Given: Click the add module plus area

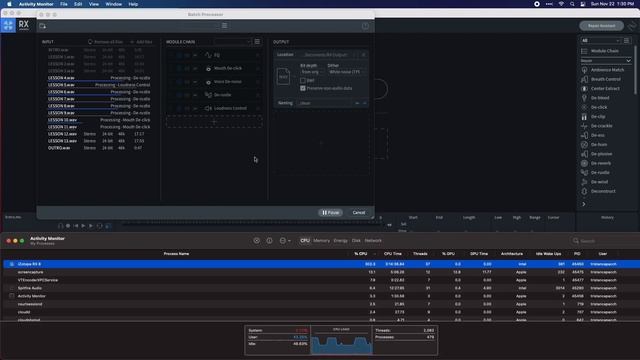Looking at the screenshot, I should (214, 122).
